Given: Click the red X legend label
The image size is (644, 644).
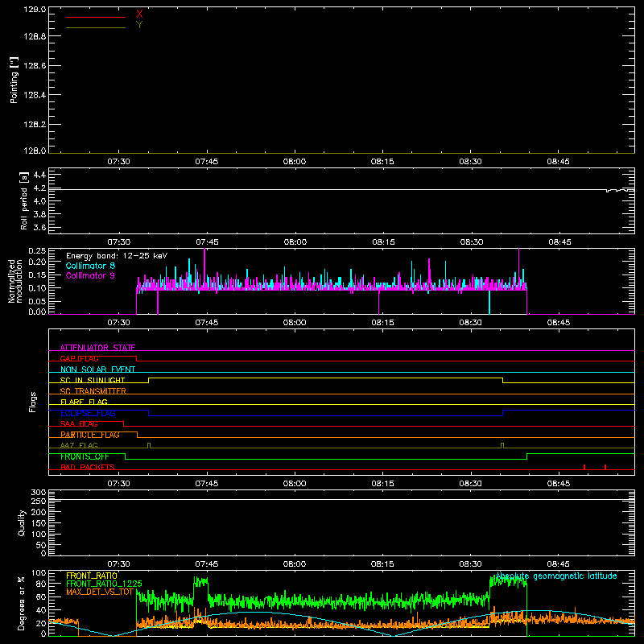Looking at the screenshot, I should click(x=139, y=14).
